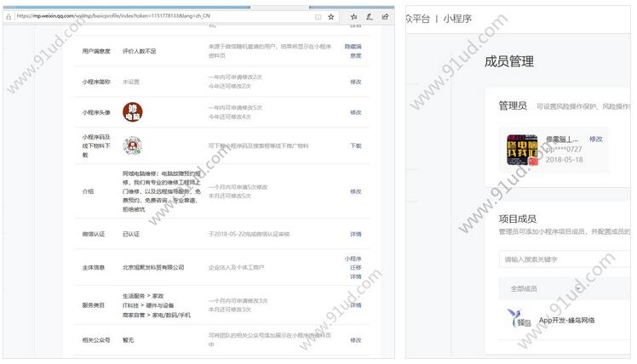This screenshot has height=364, width=637.
Task: Click 修改 link in 小程序头像 row
Action: [355, 112]
